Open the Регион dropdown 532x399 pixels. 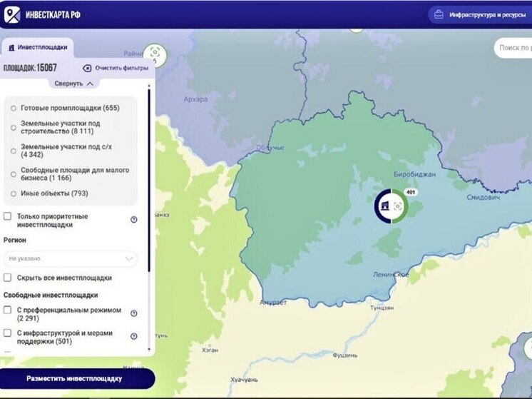[70, 258]
